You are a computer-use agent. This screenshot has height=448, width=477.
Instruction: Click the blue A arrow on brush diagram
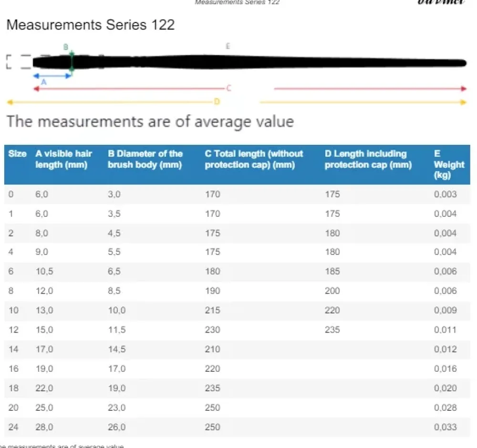(x=52, y=76)
